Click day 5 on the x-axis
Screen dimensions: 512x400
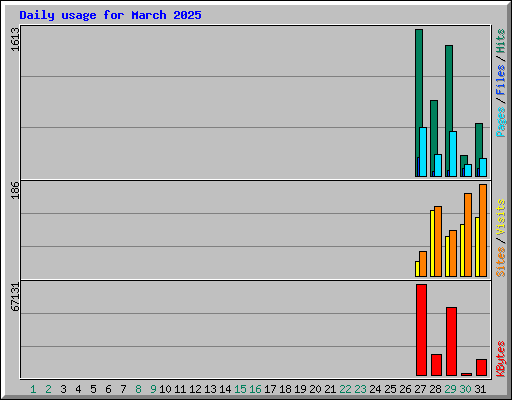point(93,389)
